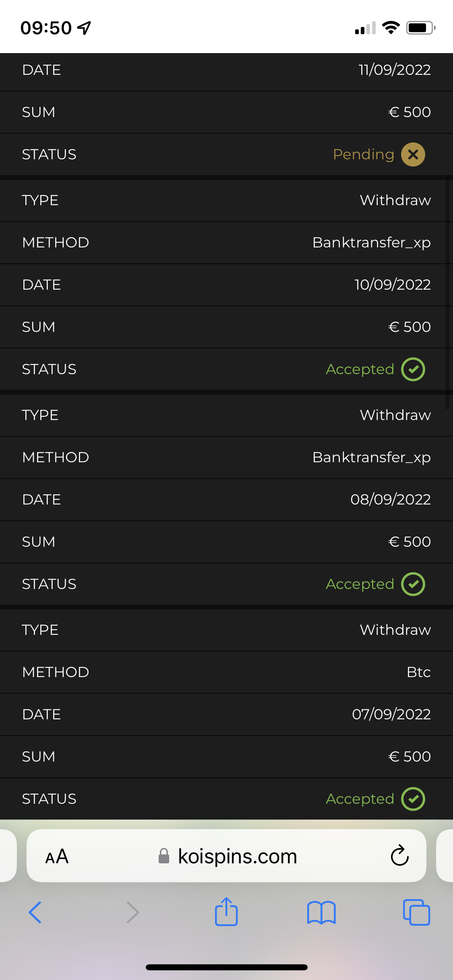Image resolution: width=453 pixels, height=980 pixels.
Task: Open Safari bookmarks book icon
Action: [x=321, y=912]
